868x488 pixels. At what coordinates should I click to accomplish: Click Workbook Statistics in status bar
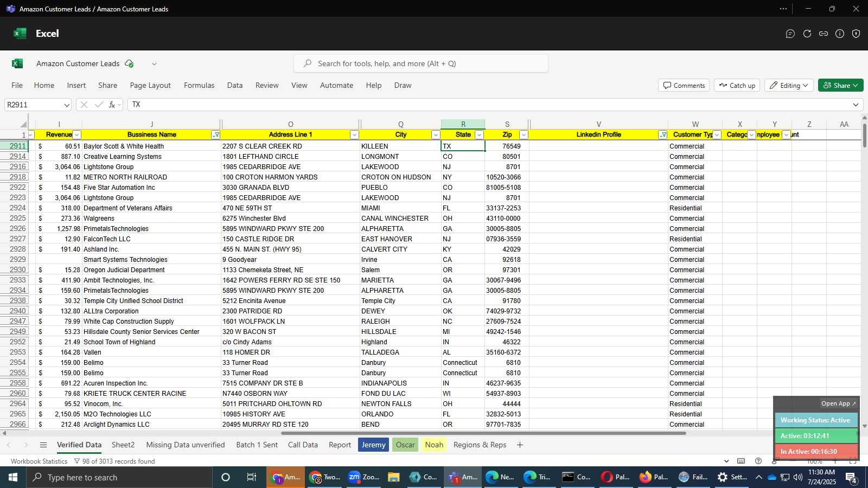tap(39, 461)
